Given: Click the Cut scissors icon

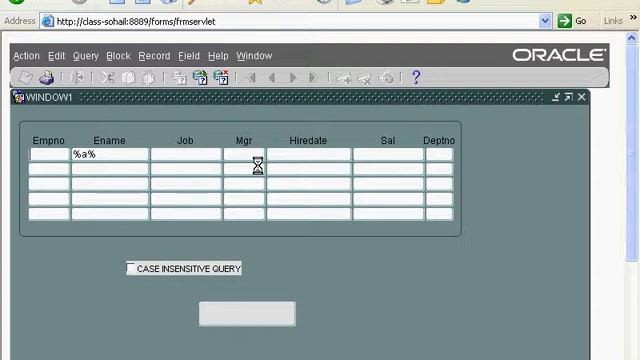Looking at the screenshot, I should click(108, 77).
